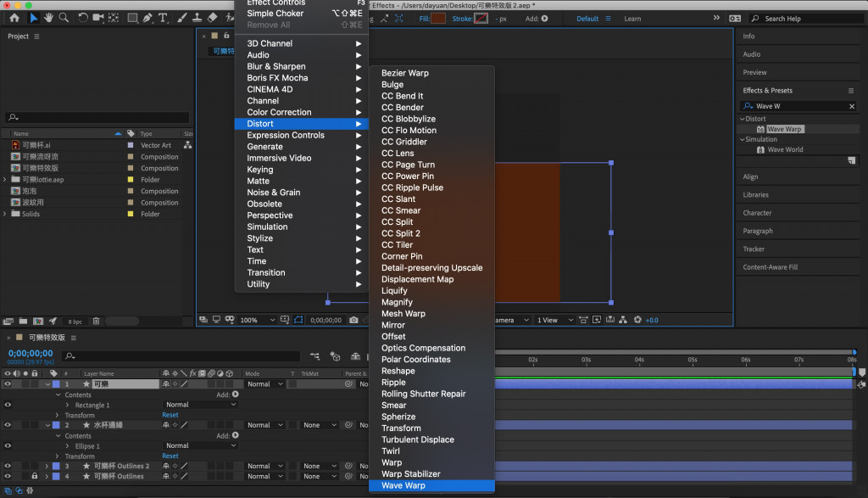The image size is (868, 498).
Task: Choose the CC Bend It effect
Action: pos(431,96)
